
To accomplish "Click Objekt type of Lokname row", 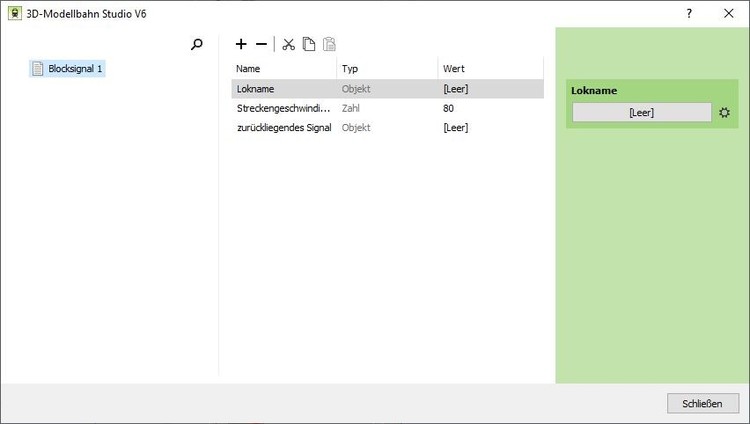I will click(x=356, y=89).
